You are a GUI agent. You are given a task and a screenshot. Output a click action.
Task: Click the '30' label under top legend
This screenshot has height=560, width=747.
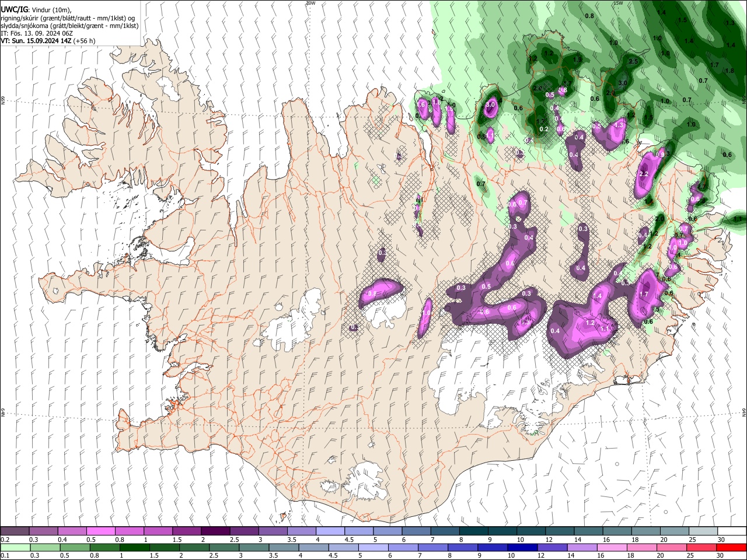(x=721, y=540)
